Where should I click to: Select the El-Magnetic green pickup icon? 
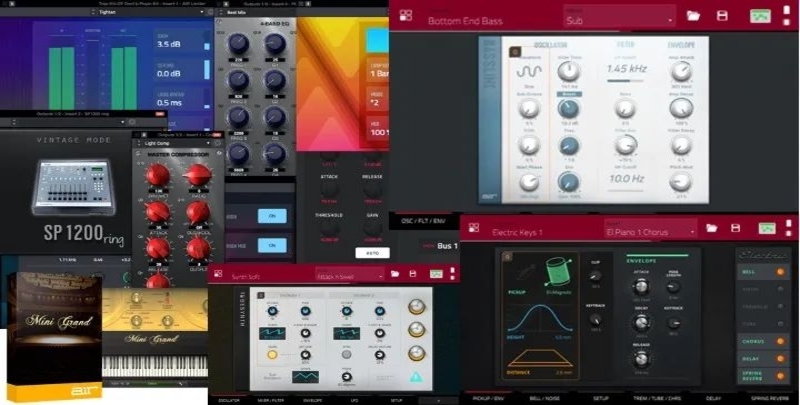point(558,271)
